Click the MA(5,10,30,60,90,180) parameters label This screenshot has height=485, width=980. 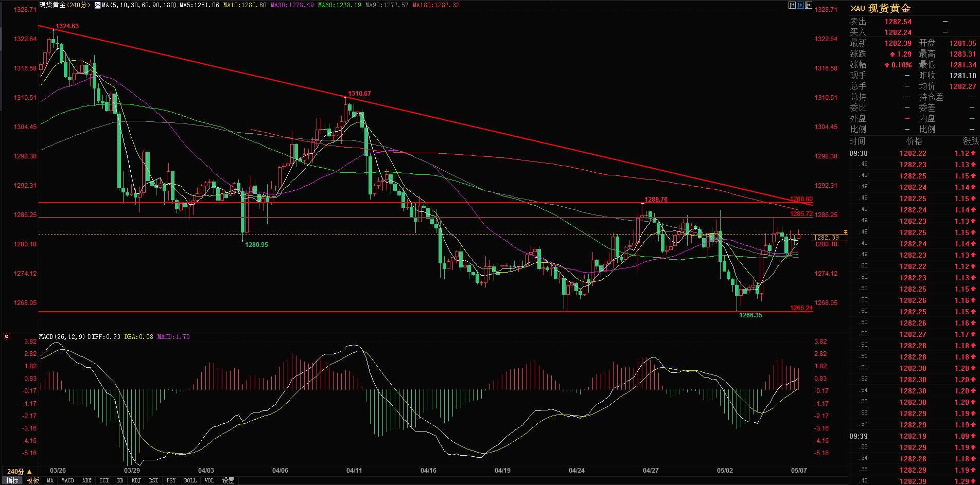click(x=139, y=5)
